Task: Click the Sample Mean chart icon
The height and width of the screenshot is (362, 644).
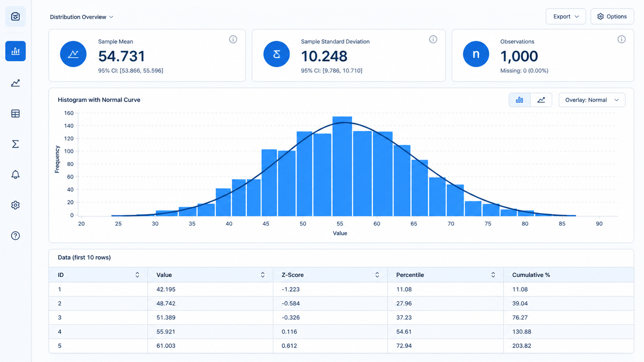Action: pyautogui.click(x=73, y=54)
